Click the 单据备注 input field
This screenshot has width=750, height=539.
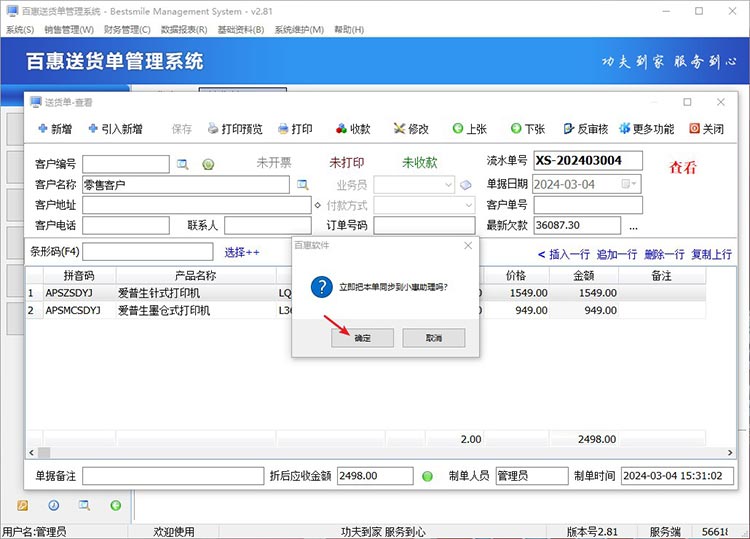pos(173,476)
